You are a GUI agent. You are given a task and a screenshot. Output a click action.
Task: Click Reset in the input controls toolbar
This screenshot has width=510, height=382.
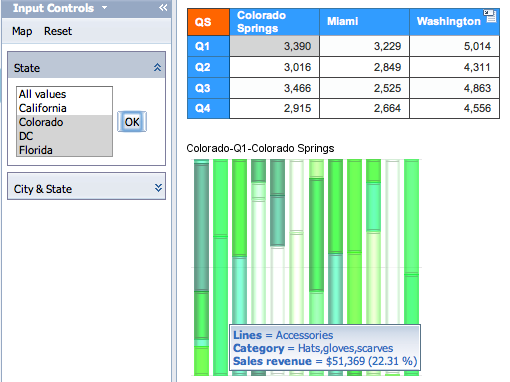click(x=58, y=31)
